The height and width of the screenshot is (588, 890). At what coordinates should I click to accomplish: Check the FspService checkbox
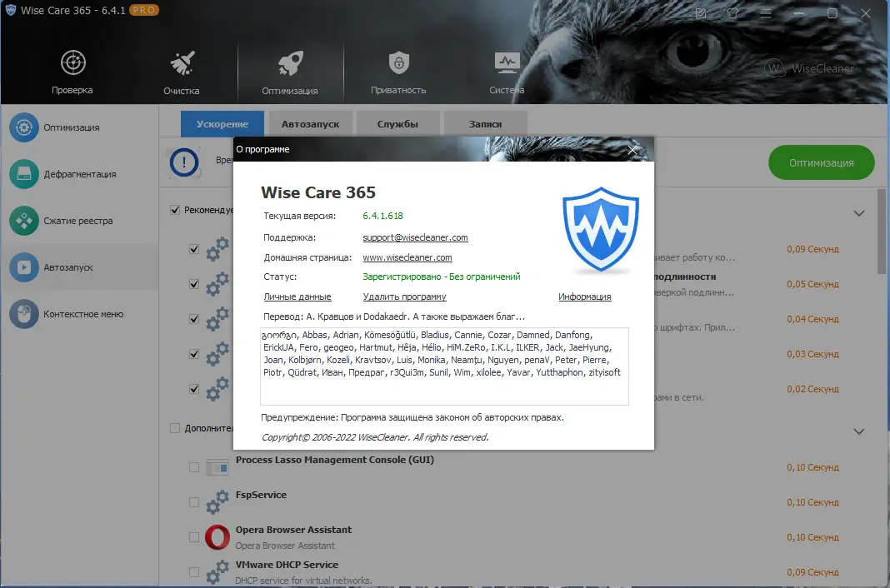pos(194,502)
